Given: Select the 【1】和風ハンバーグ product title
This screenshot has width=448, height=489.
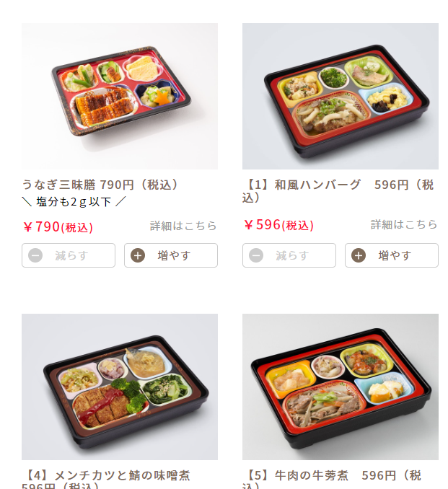Looking at the screenshot, I should point(338,191).
